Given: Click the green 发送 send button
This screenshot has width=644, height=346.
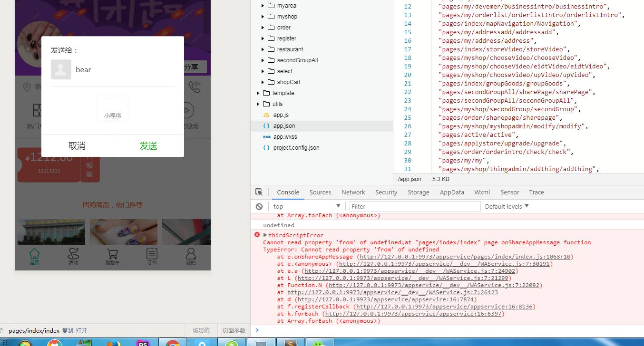Looking at the screenshot, I should point(148,146).
